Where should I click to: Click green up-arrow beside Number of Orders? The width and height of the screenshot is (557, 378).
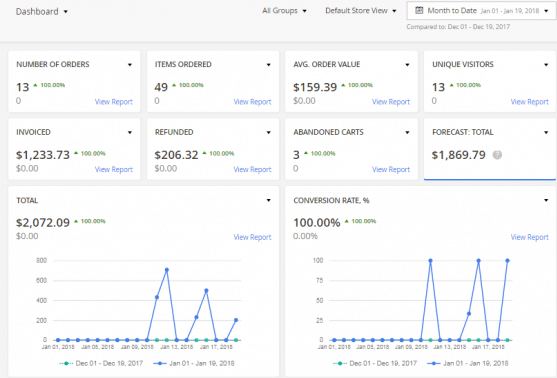pos(35,85)
